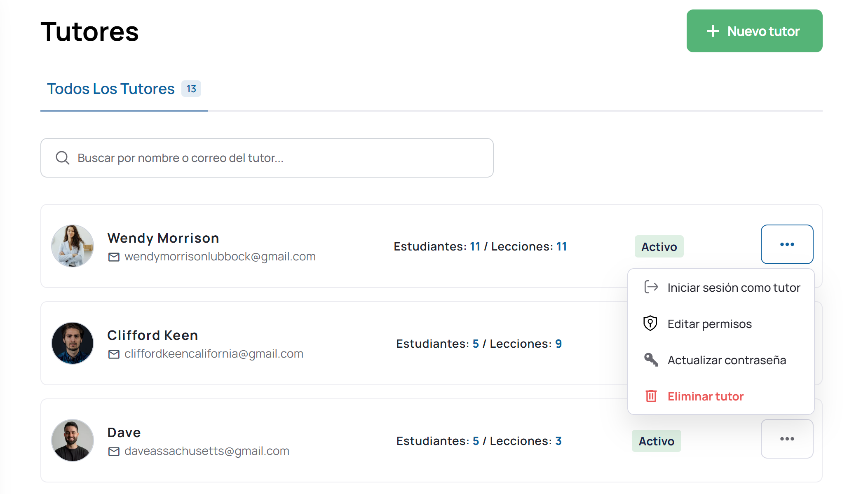The height and width of the screenshot is (494, 868).
Task: Click the login arrow icon in the menu
Action: [x=651, y=287]
